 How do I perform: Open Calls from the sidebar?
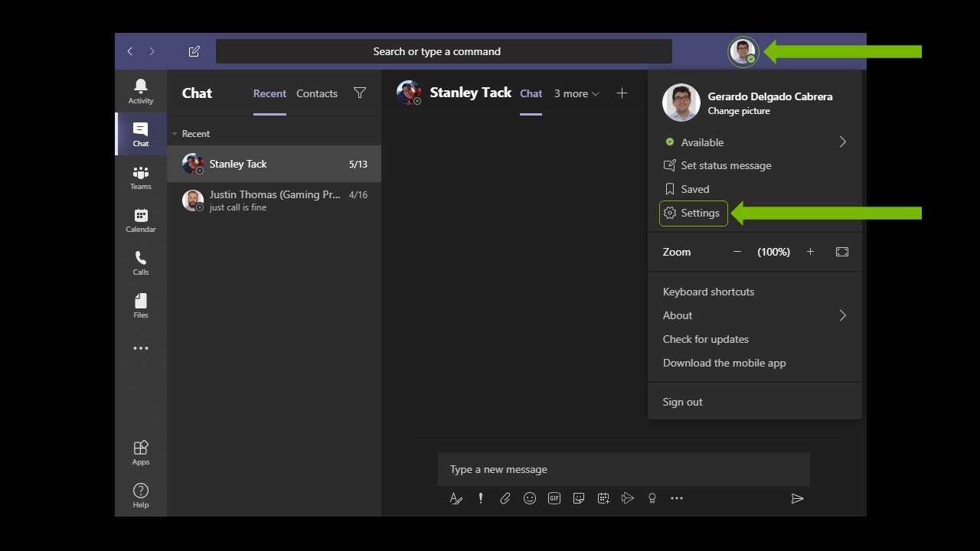pos(141,263)
